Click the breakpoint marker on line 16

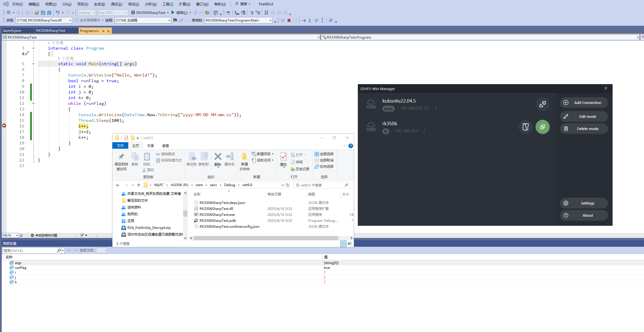click(4, 125)
